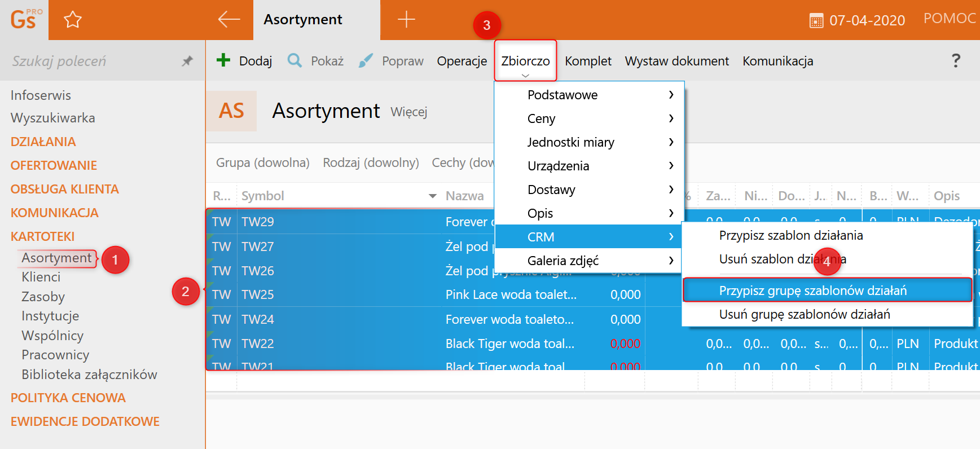Click the calendar date icon
The image size is (980, 449).
[x=816, y=21]
